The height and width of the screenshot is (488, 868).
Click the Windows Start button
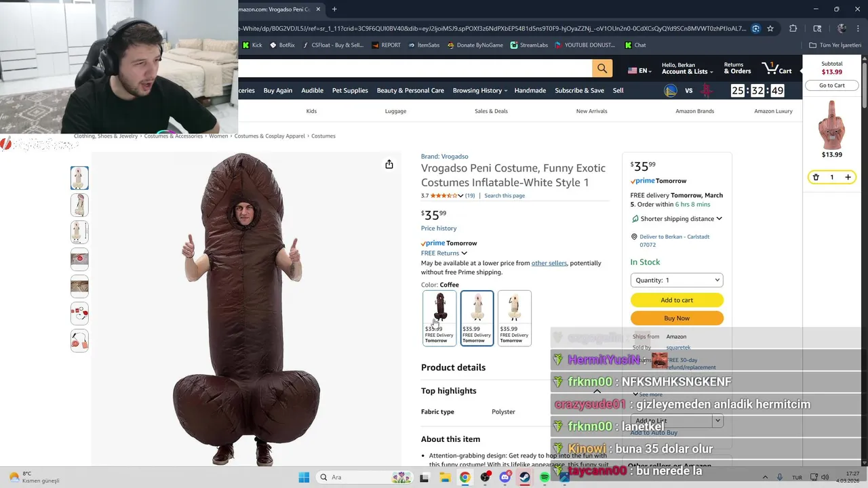coord(303,477)
